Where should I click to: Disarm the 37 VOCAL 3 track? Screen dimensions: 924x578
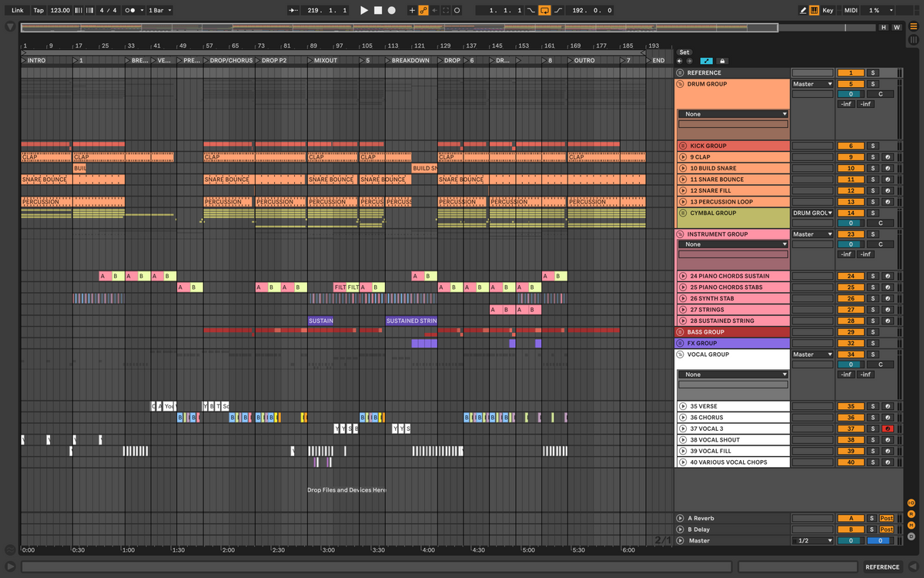(888, 428)
